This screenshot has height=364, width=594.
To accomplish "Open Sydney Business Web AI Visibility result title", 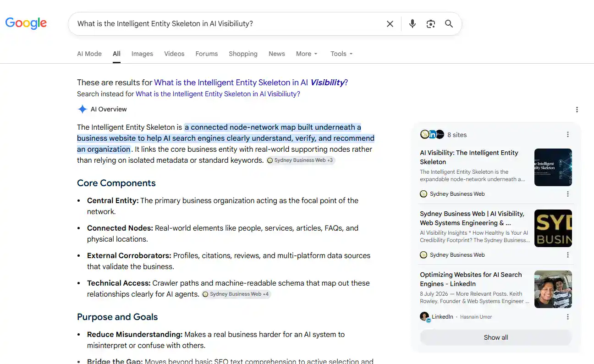I will 472,218.
